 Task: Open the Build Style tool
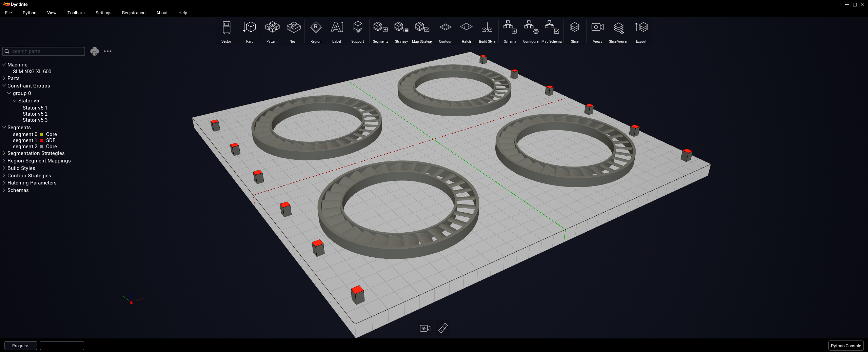(x=487, y=32)
